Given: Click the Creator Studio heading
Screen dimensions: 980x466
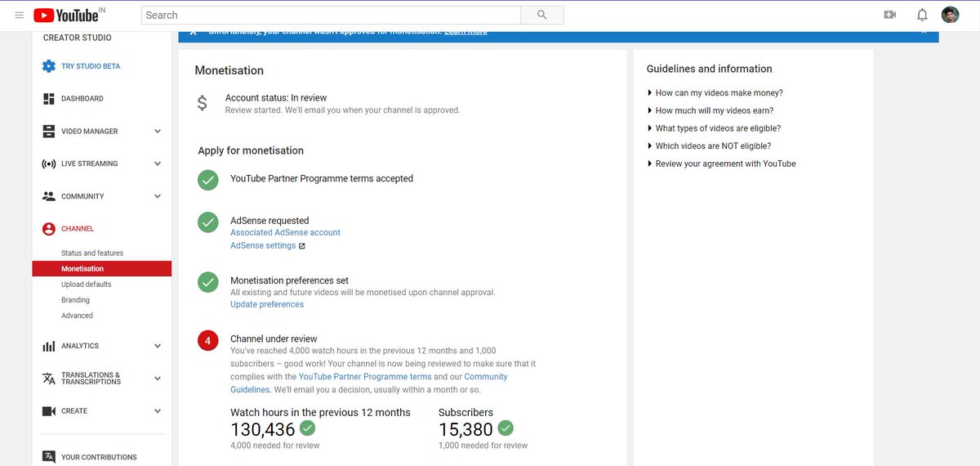Looking at the screenshot, I should (x=78, y=38).
